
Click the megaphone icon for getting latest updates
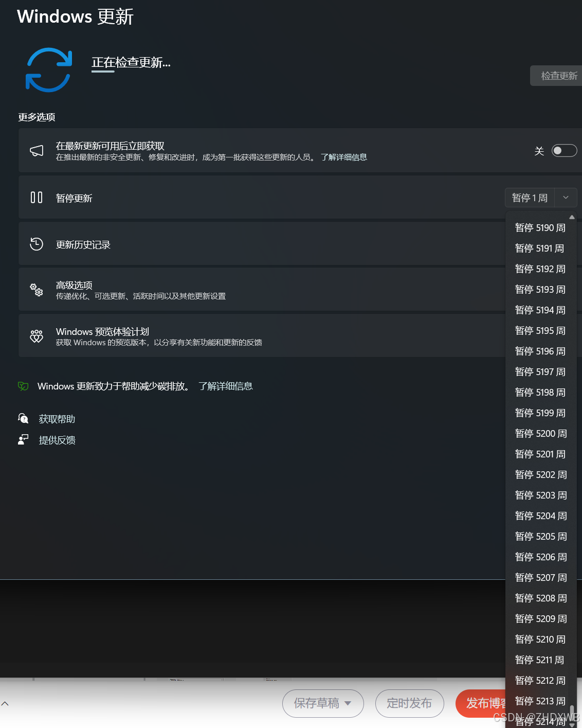pos(37,151)
